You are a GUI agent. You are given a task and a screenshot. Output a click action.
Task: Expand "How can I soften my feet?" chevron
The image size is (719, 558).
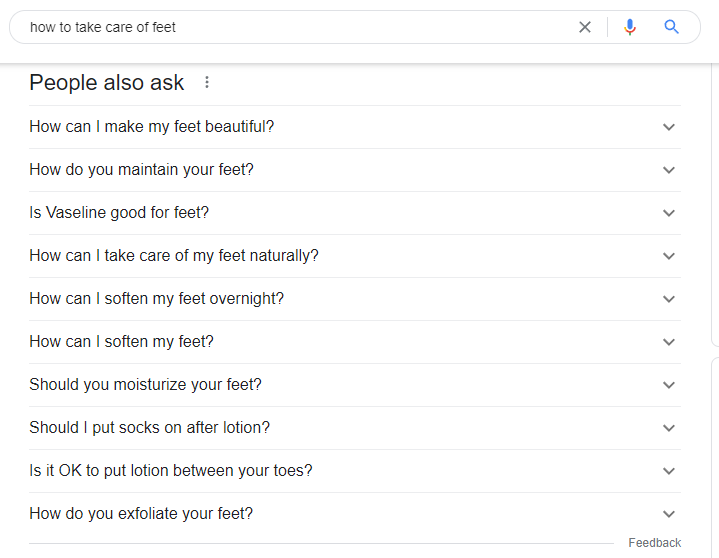[669, 342]
